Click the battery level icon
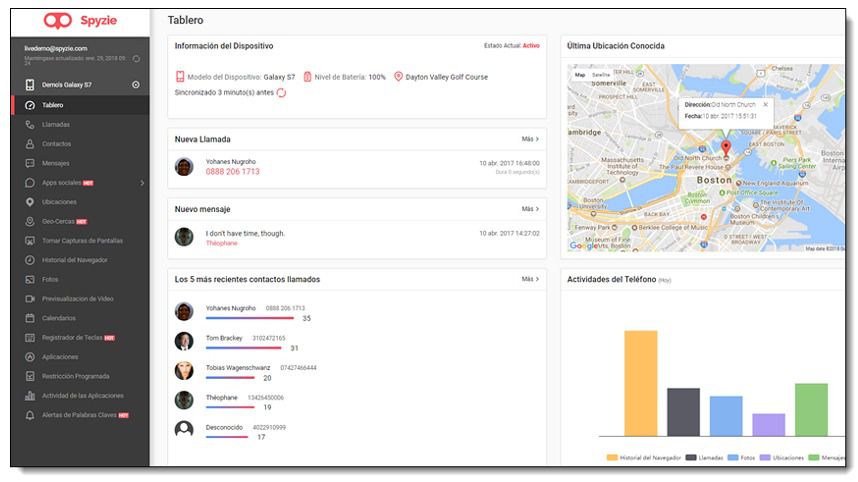Viewport: 858px width, 482px height. coord(308,77)
